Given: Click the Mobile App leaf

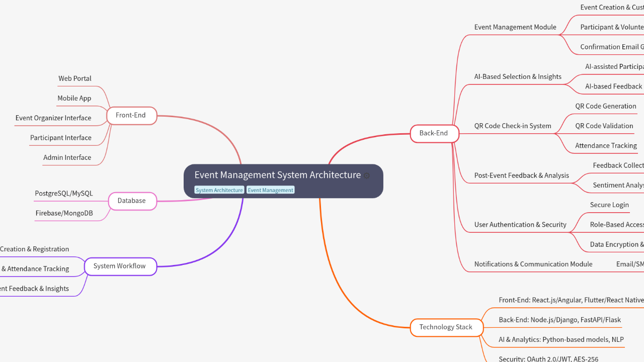Looking at the screenshot, I should (74, 98).
